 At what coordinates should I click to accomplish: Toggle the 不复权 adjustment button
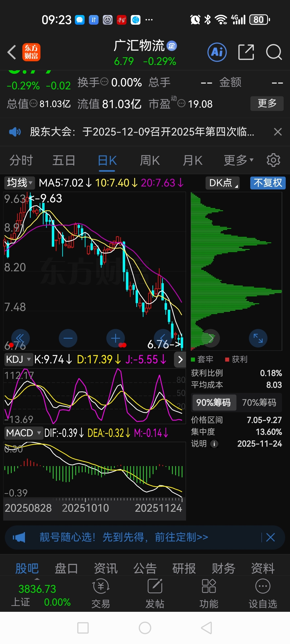tap(268, 183)
